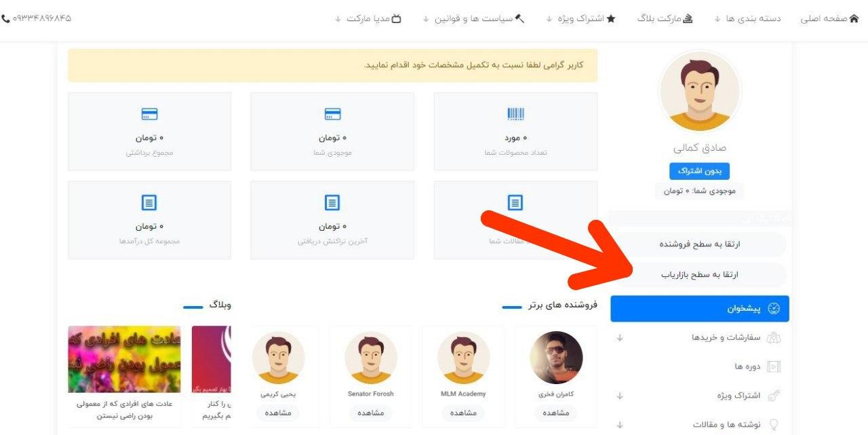The image size is (868, 435).
Task: Click the document icon above مجموعه کل درآمدها
Action: 149,202
